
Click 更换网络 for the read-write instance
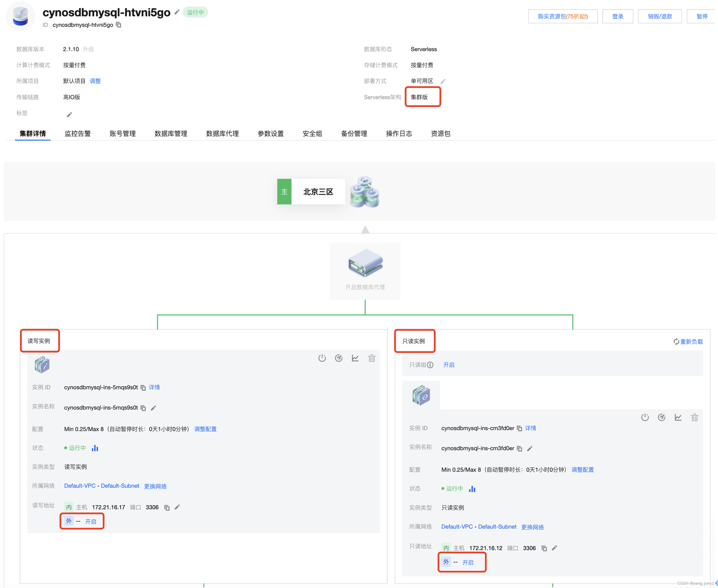(x=155, y=486)
